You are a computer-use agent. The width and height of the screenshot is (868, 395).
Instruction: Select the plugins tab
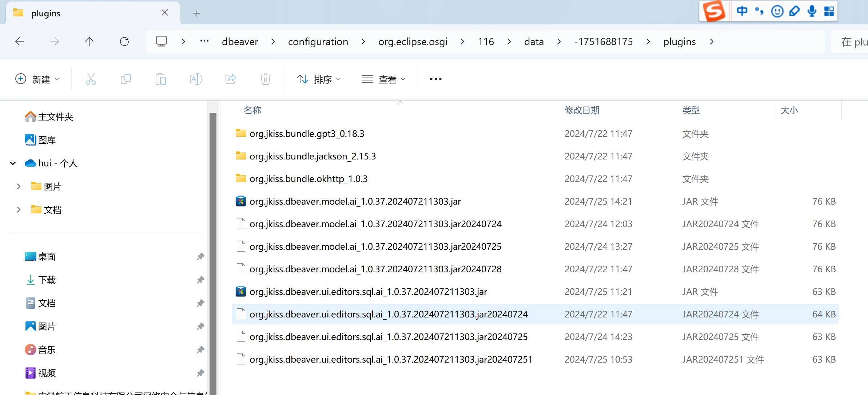[46, 13]
